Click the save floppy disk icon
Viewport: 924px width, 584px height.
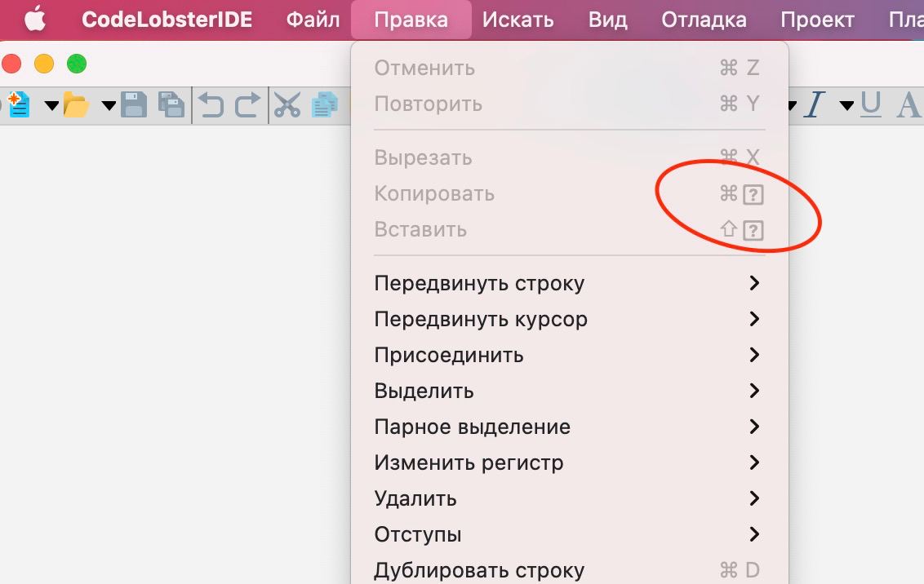(x=134, y=104)
